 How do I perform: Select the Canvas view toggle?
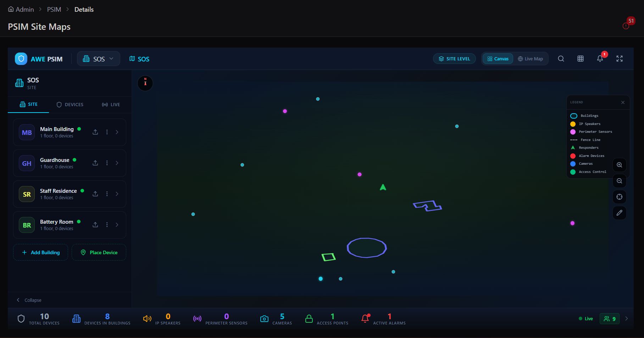click(498, 59)
